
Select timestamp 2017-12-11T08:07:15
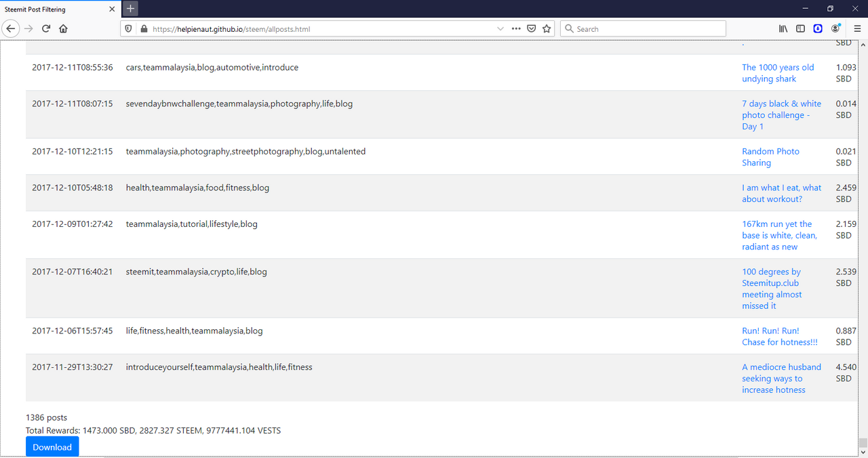click(x=73, y=104)
